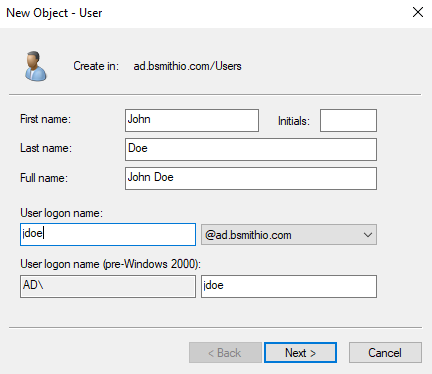
Task: Click the 'Initials:' label
Action: click(294, 121)
